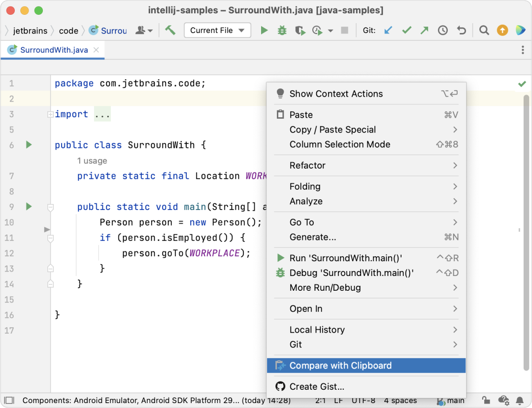Click the main Git branch widget
Image resolution: width=532 pixels, height=408 pixels.
click(451, 401)
